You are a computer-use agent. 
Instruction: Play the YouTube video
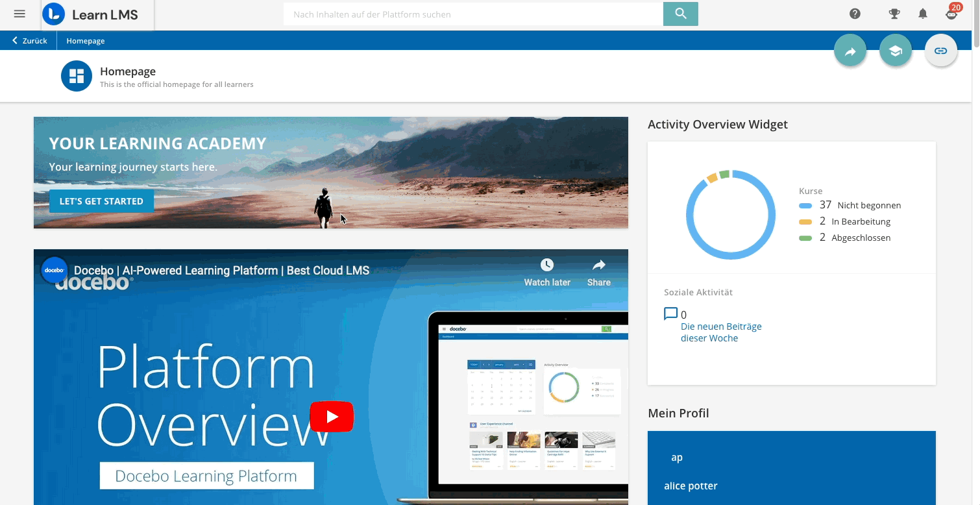coord(332,416)
